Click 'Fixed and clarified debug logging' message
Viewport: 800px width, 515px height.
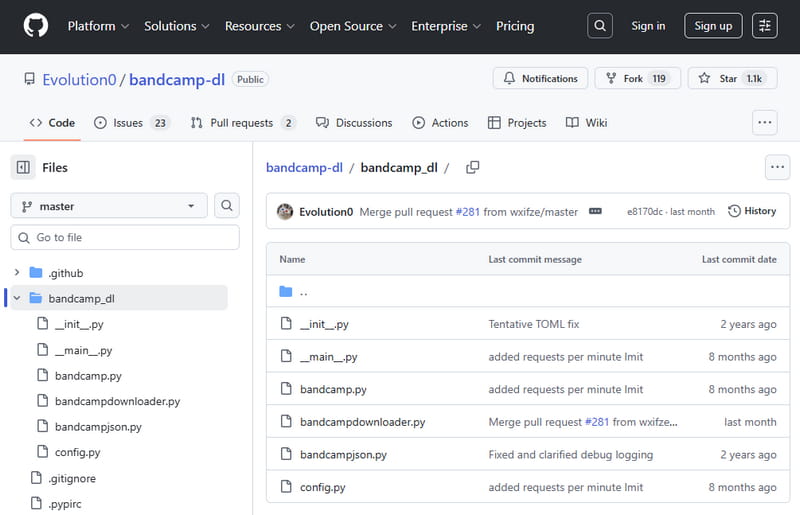(570, 454)
